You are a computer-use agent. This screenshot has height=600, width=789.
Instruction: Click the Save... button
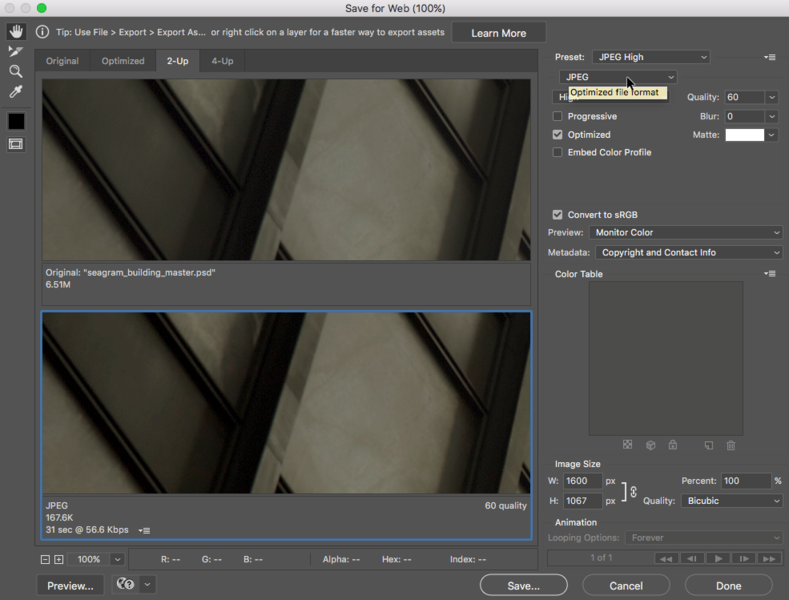click(x=523, y=585)
